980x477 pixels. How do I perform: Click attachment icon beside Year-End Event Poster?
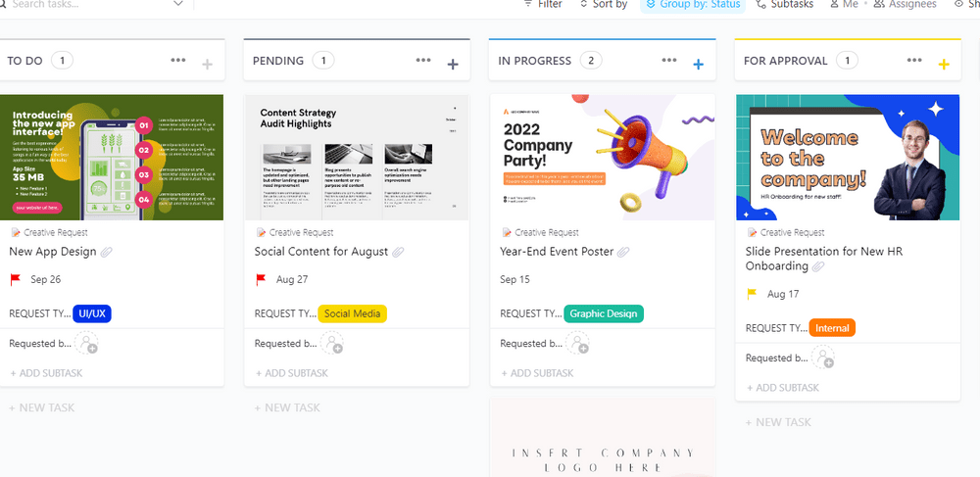click(624, 252)
